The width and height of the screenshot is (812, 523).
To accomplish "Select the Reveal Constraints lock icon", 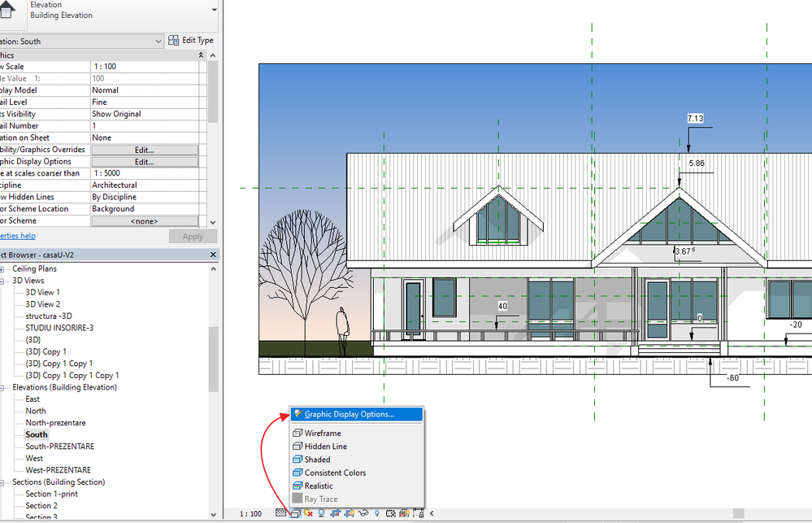I will [x=416, y=513].
